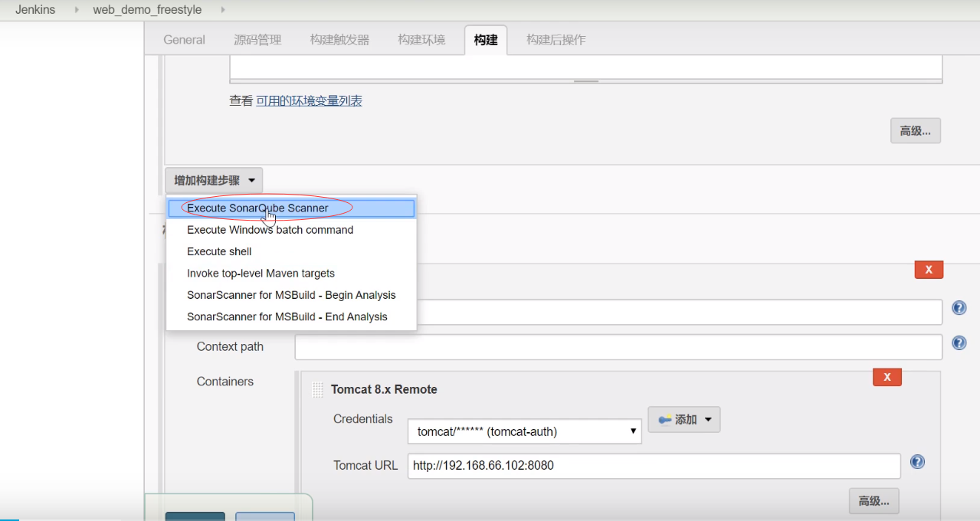Add SonarScanner for MSBuild - End Analysis
The image size is (980, 521).
click(x=291, y=316)
